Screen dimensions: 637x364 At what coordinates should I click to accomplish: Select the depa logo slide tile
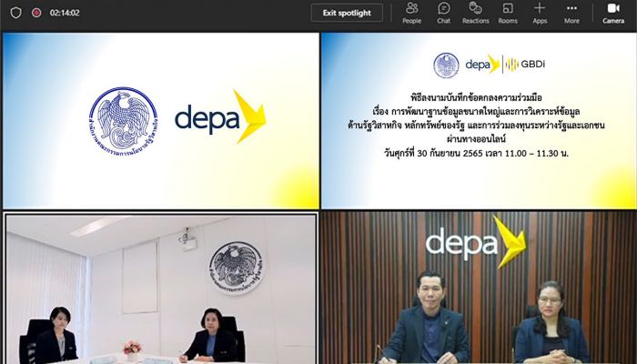161,121
